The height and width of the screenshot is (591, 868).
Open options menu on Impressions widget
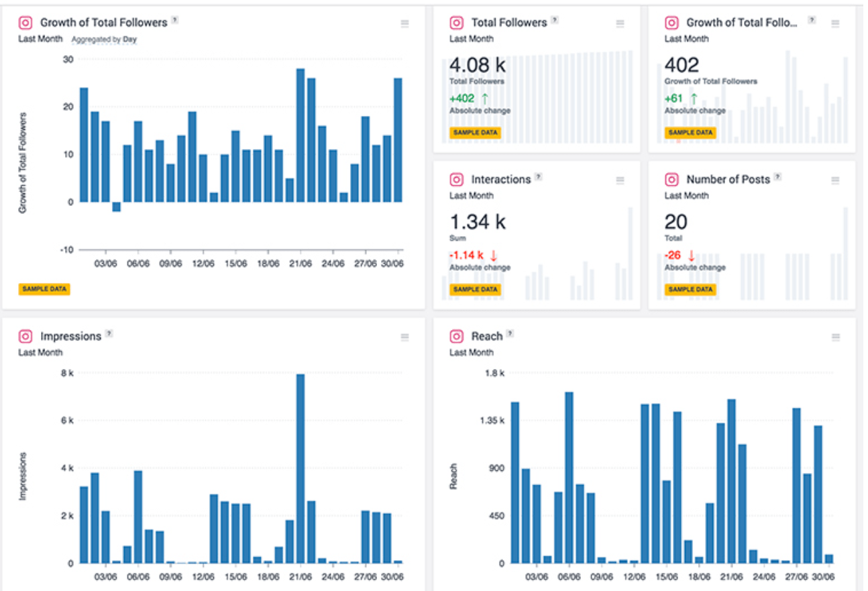click(405, 337)
